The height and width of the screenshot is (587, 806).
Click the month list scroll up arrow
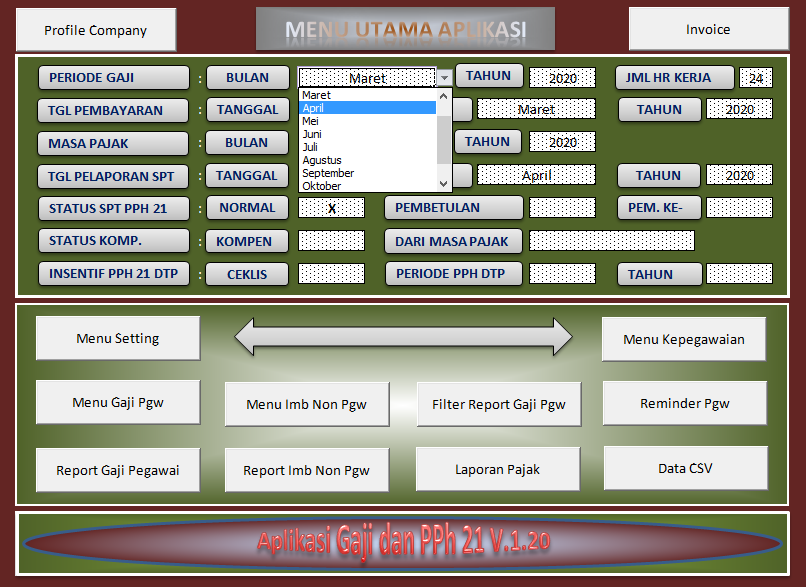coord(444,96)
